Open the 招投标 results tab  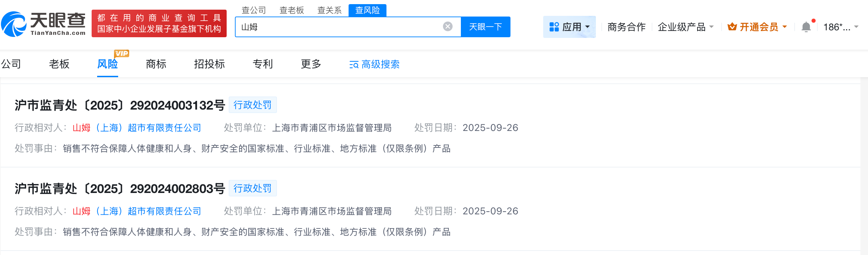pyautogui.click(x=209, y=64)
